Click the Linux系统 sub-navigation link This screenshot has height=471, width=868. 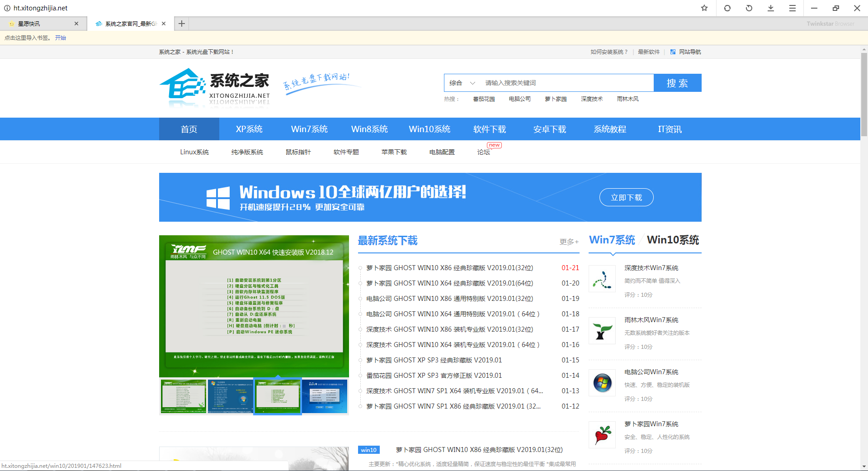point(194,152)
